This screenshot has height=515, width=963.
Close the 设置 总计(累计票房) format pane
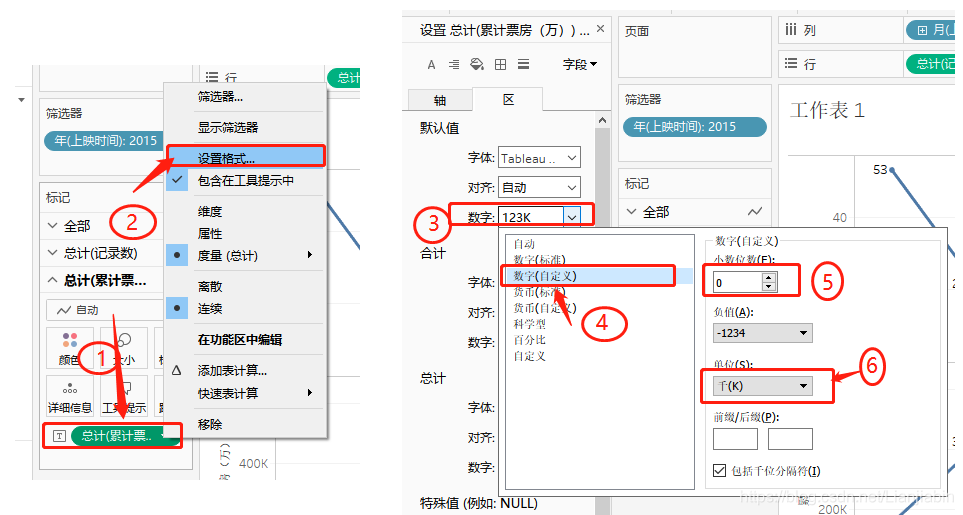601,29
